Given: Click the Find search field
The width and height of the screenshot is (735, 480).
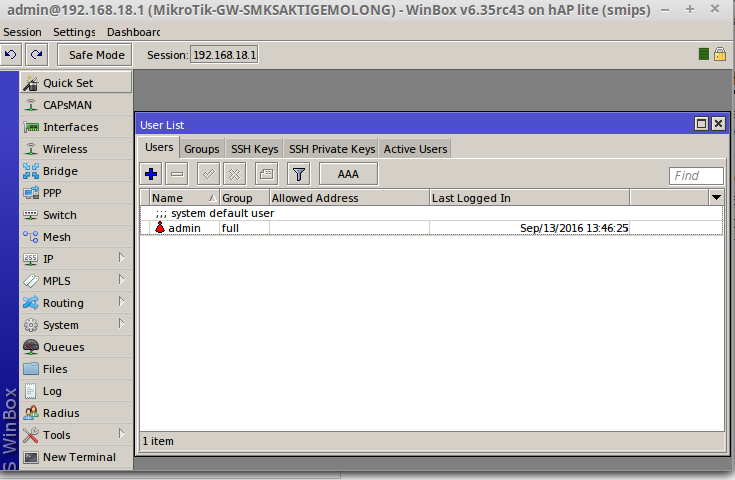Looking at the screenshot, I should [696, 176].
